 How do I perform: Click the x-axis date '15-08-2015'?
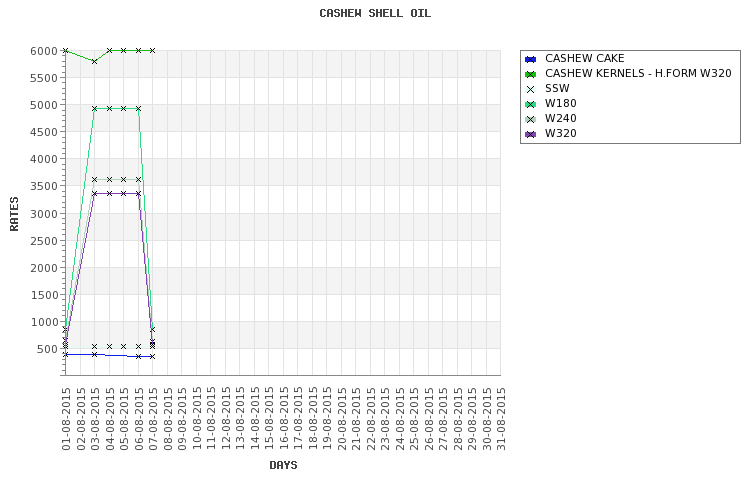(269, 419)
